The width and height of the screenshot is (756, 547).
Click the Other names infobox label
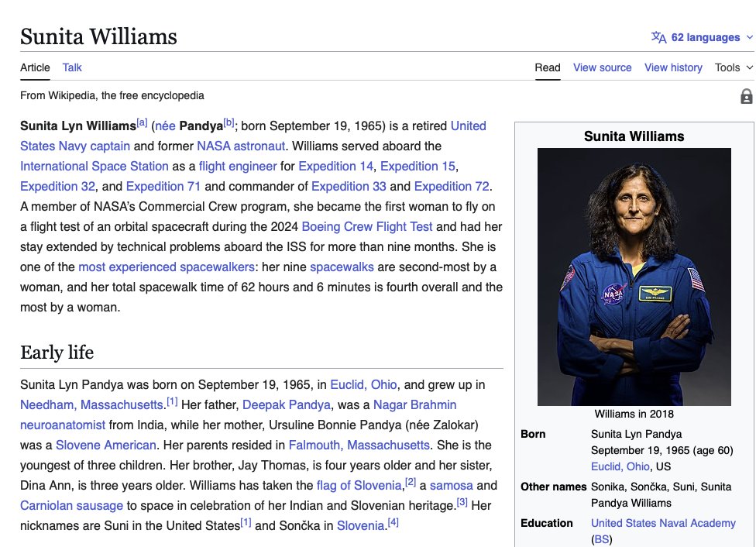click(x=554, y=487)
